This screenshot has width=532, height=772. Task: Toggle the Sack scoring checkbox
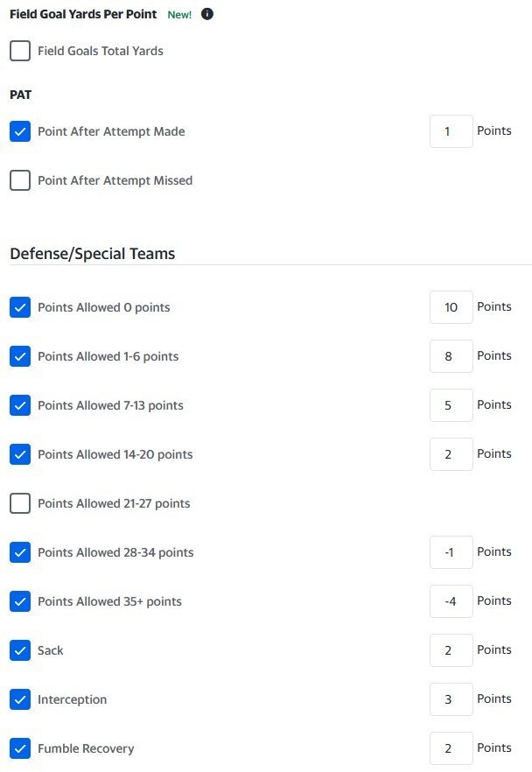(20, 650)
